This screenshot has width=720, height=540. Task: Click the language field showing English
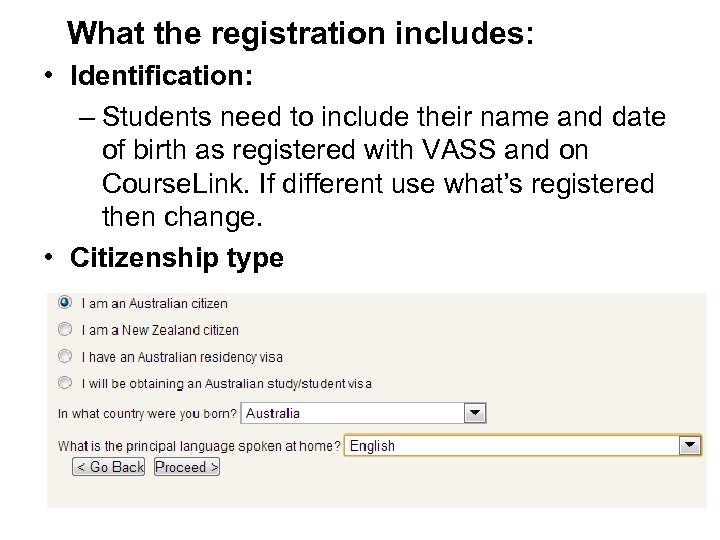click(x=510, y=446)
